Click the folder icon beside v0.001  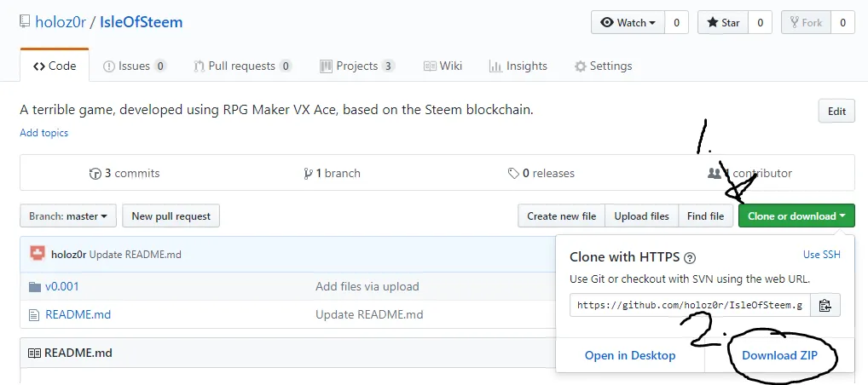pyautogui.click(x=35, y=286)
